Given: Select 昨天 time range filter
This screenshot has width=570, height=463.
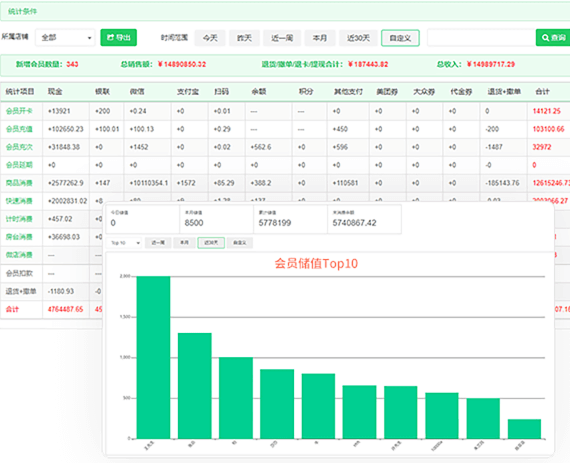Looking at the screenshot, I should pos(244,38).
